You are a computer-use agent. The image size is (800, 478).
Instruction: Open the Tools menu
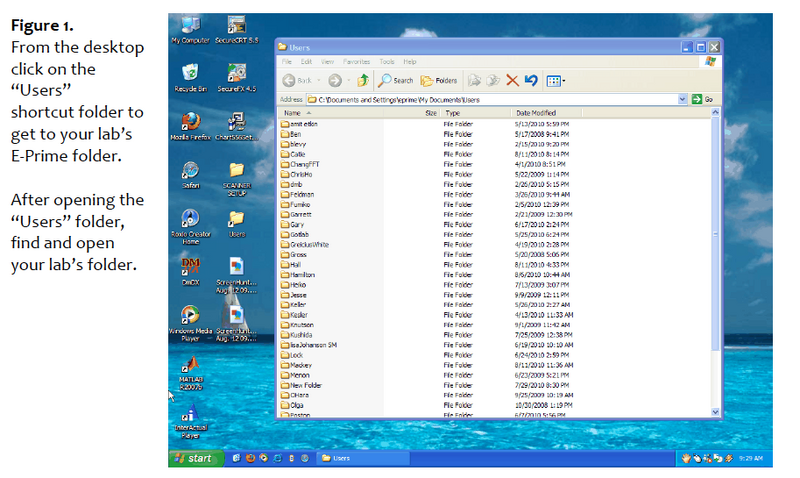point(387,62)
